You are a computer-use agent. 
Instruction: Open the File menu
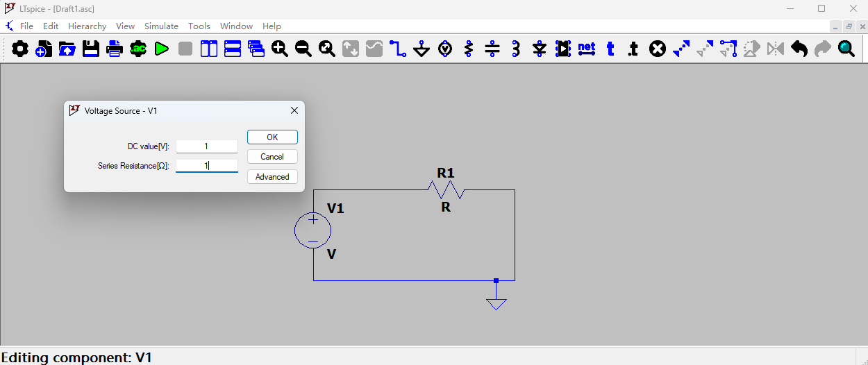click(x=26, y=26)
